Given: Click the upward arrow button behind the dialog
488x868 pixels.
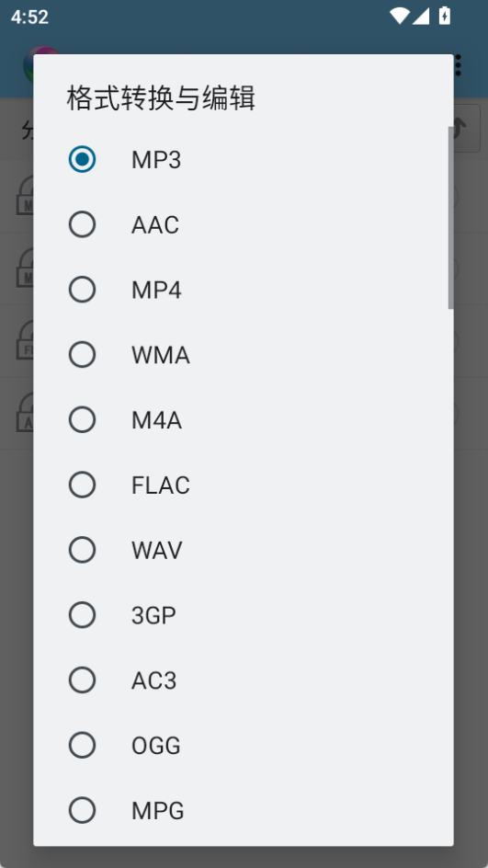Looking at the screenshot, I should click(x=466, y=128).
